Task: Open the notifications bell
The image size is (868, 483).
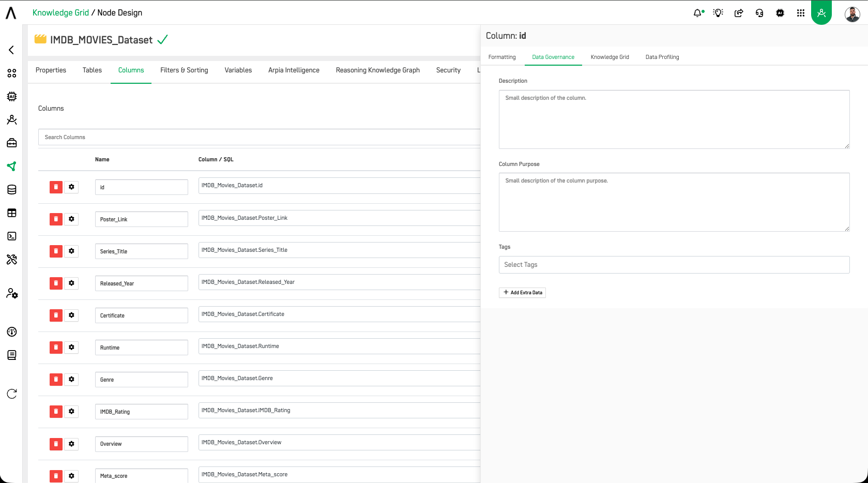Action: (698, 13)
